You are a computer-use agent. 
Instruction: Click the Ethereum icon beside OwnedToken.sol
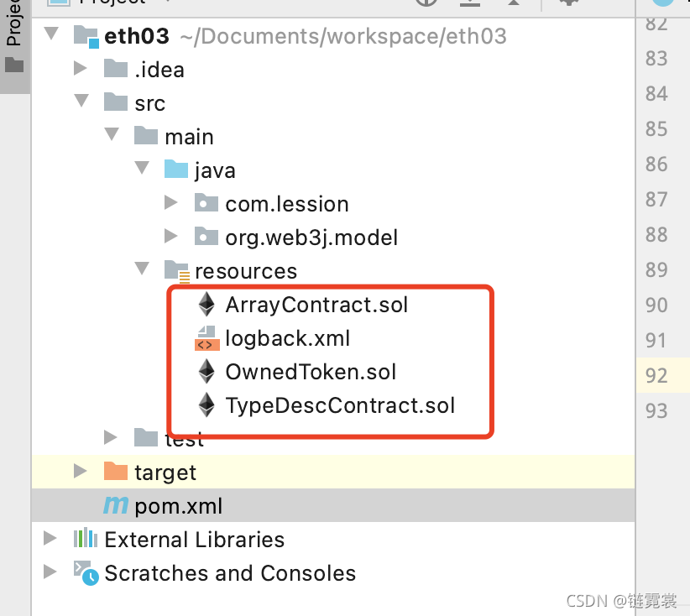pyautogui.click(x=206, y=372)
